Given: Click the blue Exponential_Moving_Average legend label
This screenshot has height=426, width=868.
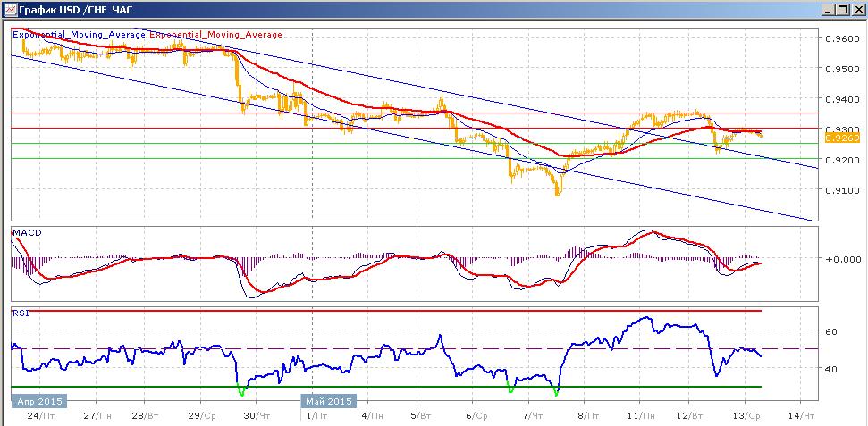Looking at the screenshot, I should 80,34.
